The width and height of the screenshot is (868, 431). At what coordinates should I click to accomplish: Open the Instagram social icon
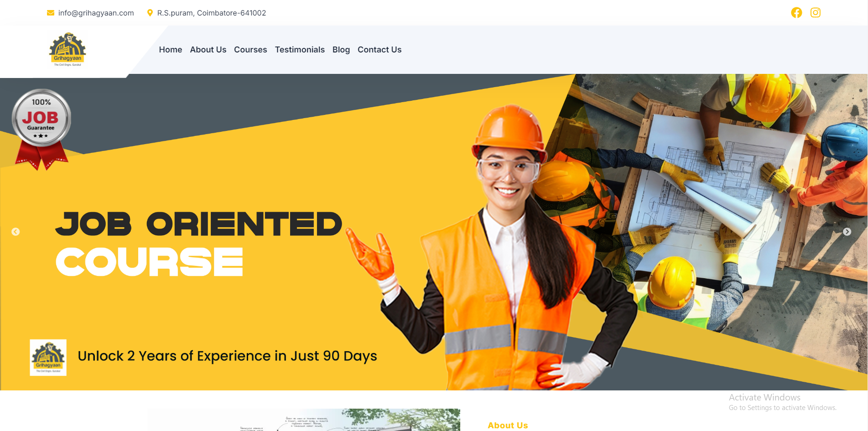[x=816, y=13]
